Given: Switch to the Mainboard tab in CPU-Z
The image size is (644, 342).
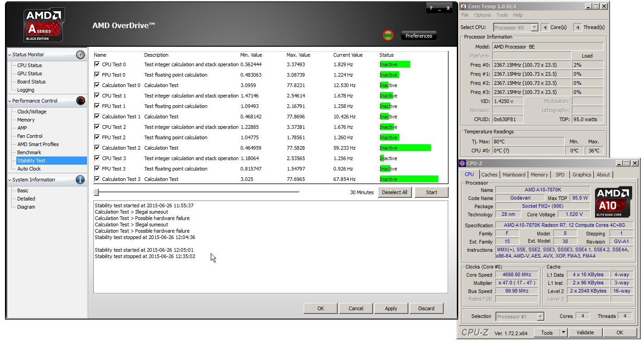Looking at the screenshot, I should (x=514, y=175).
